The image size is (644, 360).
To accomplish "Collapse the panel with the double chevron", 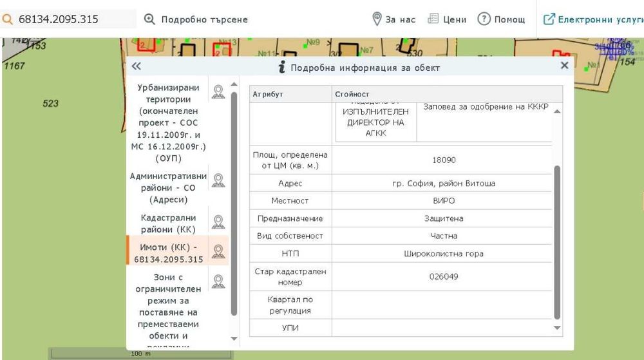I will click(137, 66).
